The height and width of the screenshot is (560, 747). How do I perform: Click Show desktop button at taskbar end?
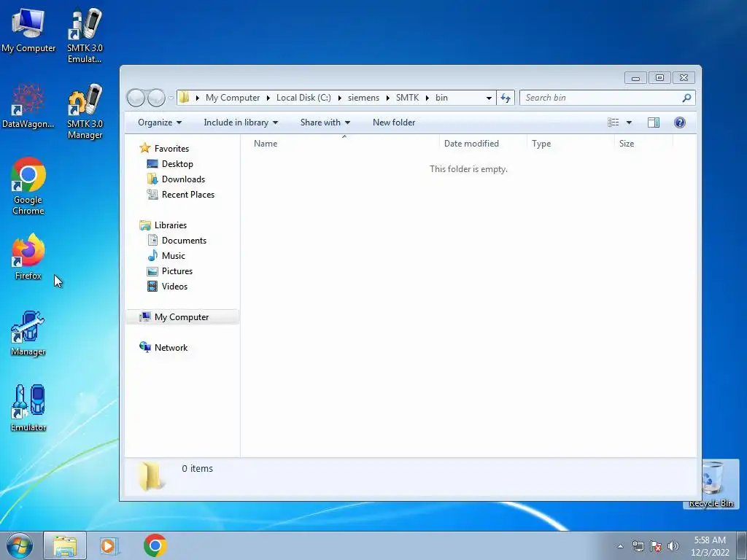(x=741, y=545)
